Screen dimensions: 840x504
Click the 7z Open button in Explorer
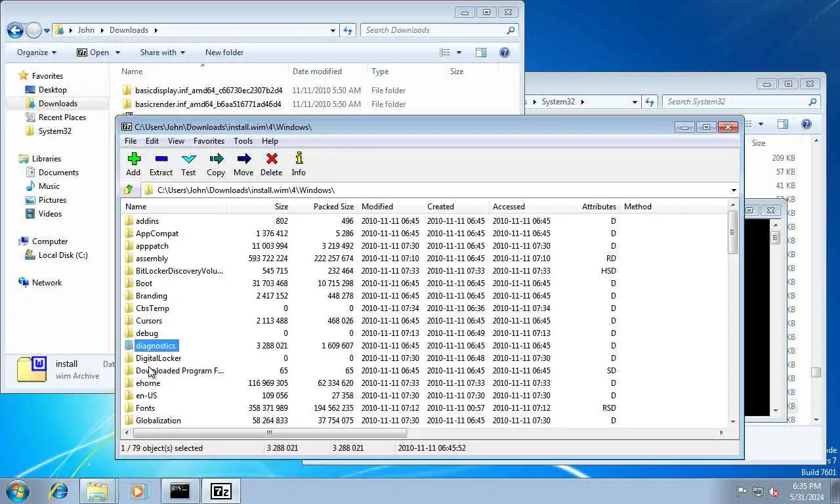(93, 52)
